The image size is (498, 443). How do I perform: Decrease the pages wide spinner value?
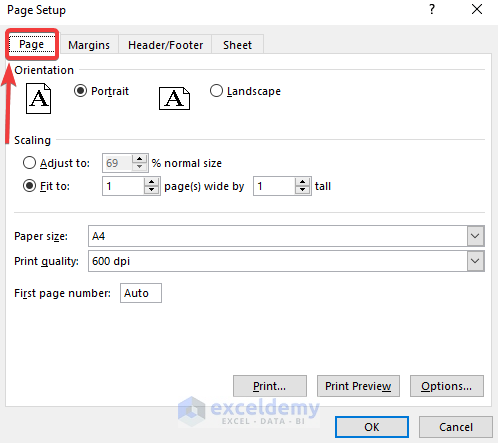click(x=152, y=190)
